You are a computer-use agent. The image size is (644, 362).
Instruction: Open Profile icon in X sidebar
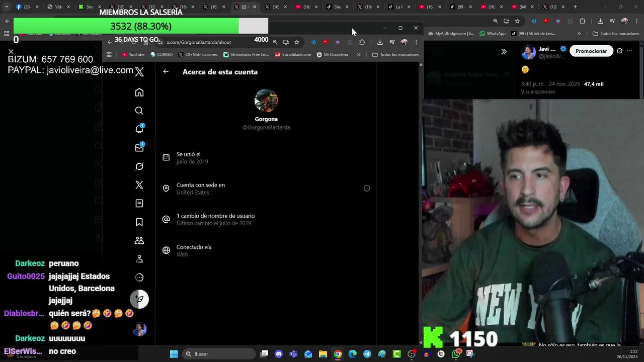click(139, 259)
